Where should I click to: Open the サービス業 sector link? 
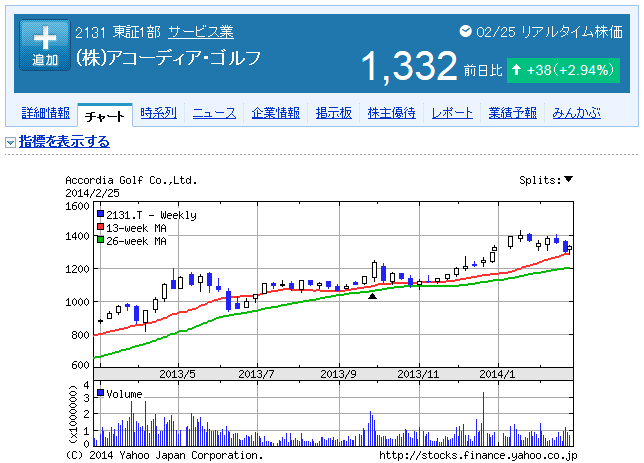(x=201, y=32)
